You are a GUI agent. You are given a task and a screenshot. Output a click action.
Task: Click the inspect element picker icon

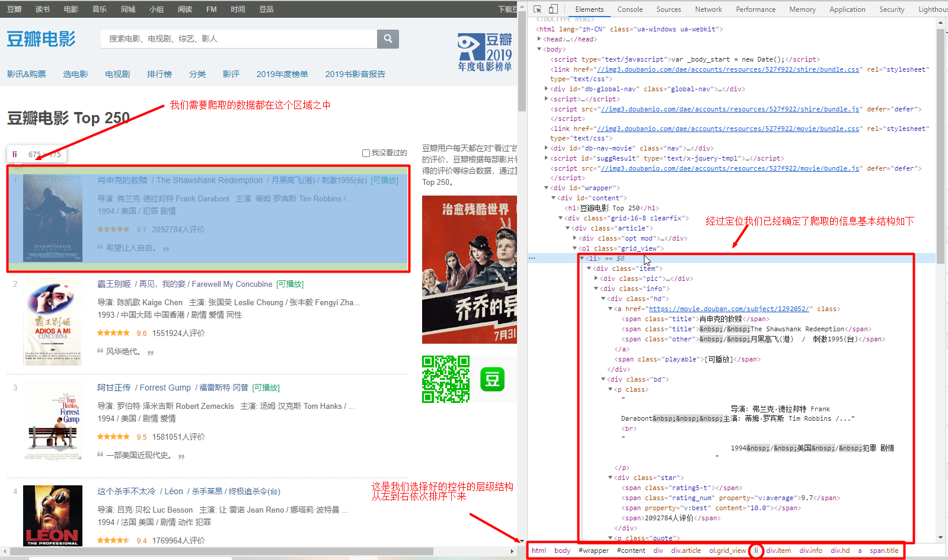537,9
